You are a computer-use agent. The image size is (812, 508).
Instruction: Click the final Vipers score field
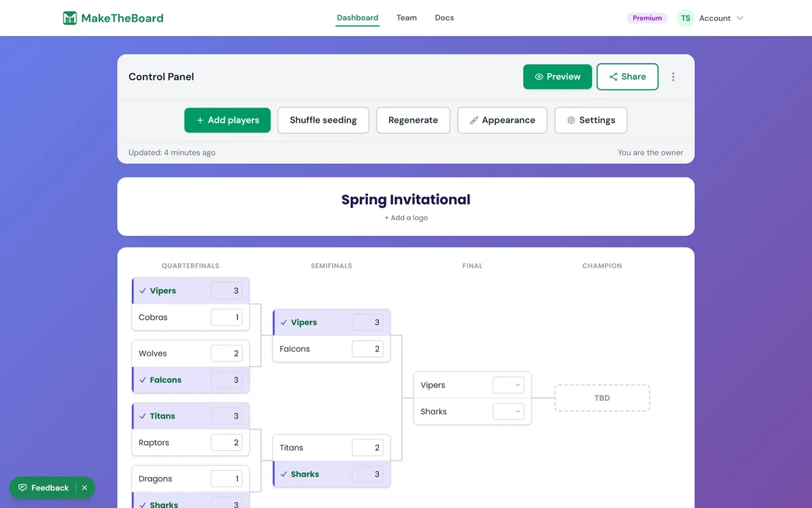[x=508, y=385]
